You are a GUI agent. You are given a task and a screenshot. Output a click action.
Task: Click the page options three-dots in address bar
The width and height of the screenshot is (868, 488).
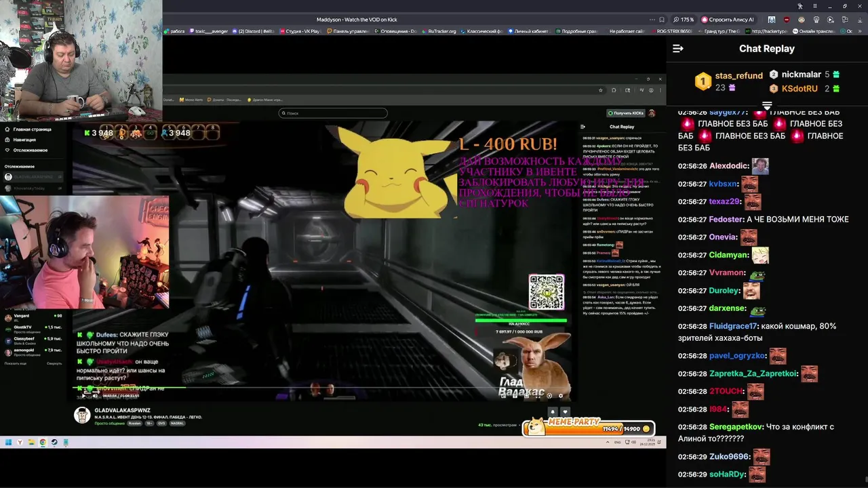click(652, 20)
